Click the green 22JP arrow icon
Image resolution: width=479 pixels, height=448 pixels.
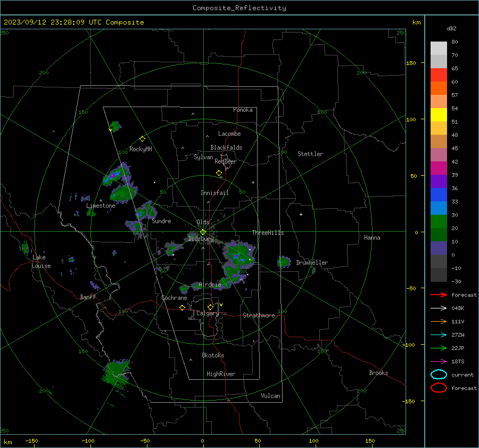coord(439,348)
